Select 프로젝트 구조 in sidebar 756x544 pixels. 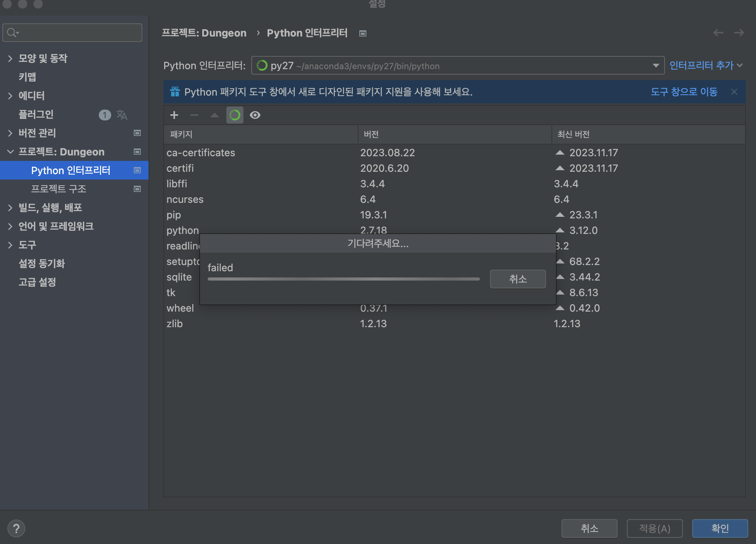click(x=59, y=189)
